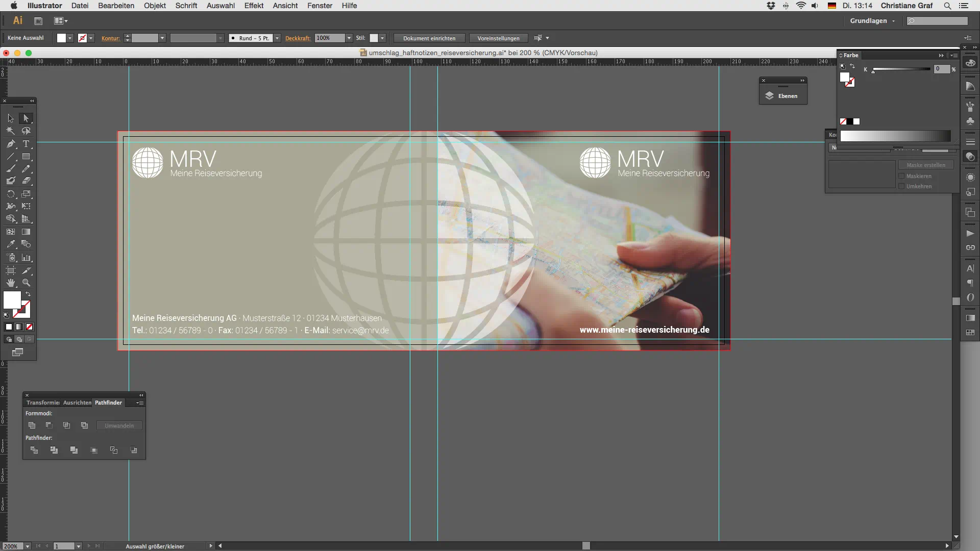
Task: Swap fill and stroke colors
Action: tap(28, 294)
